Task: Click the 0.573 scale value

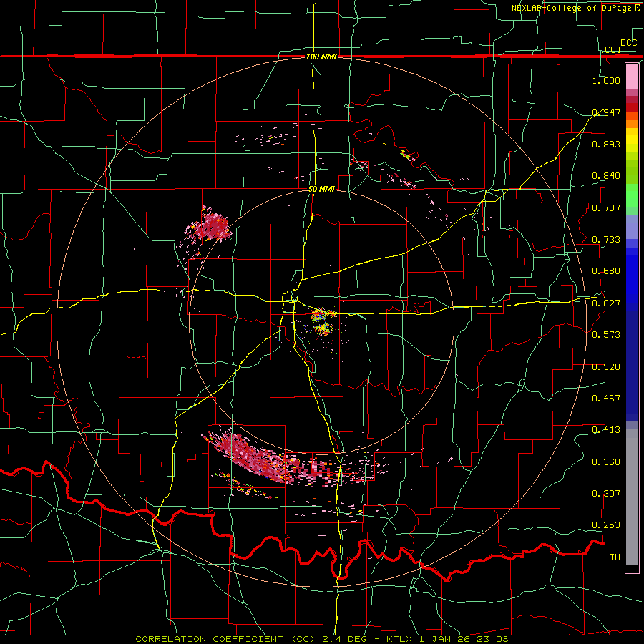Action: [606, 335]
